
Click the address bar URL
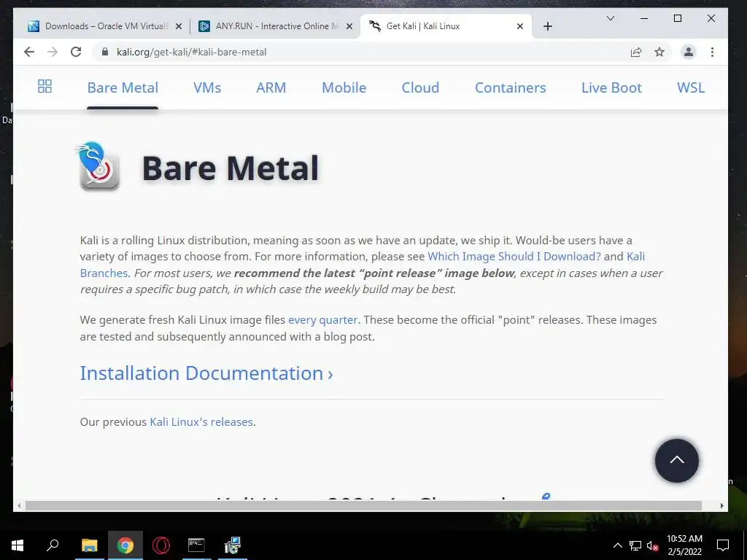191,52
